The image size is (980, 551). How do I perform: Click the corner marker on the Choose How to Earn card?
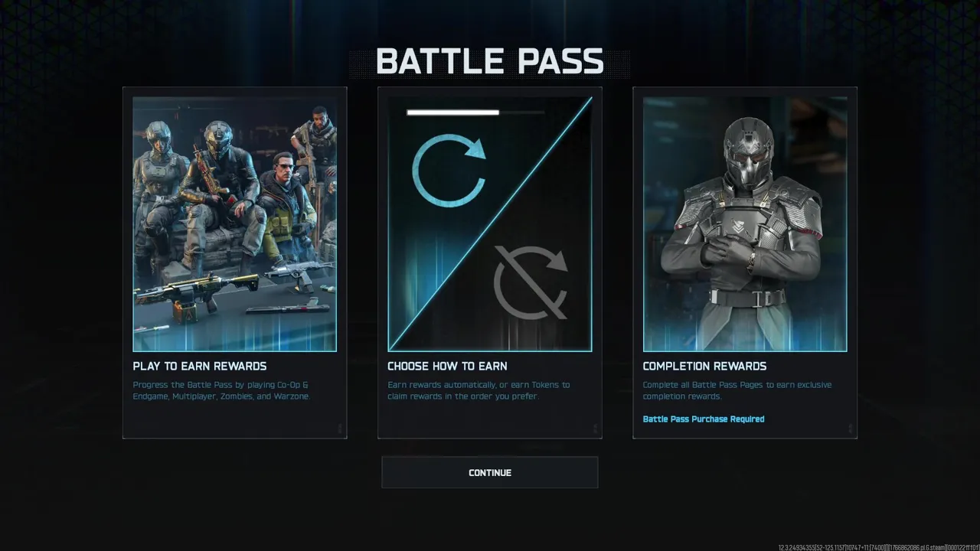(595, 429)
